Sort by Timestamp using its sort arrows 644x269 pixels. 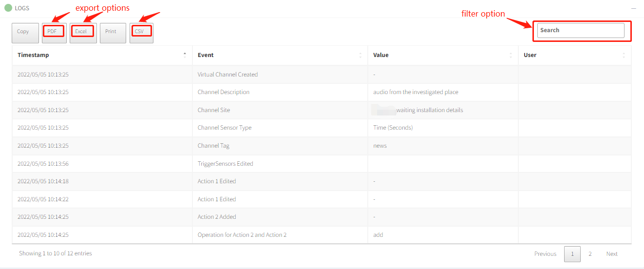(185, 55)
